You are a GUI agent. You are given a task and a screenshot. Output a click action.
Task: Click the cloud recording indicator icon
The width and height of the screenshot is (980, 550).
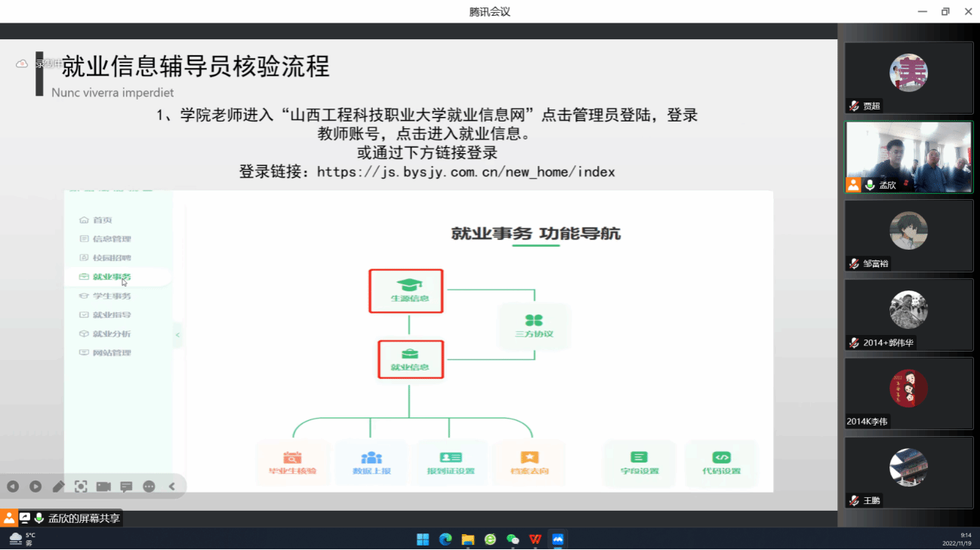tap(22, 64)
